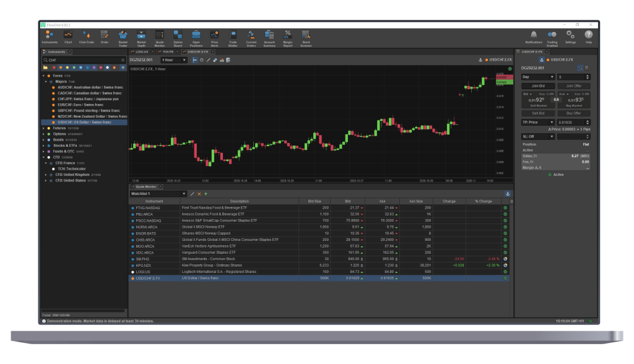The image size is (634, 364).
Task: Launch the Bond Screener
Action: 306,38
